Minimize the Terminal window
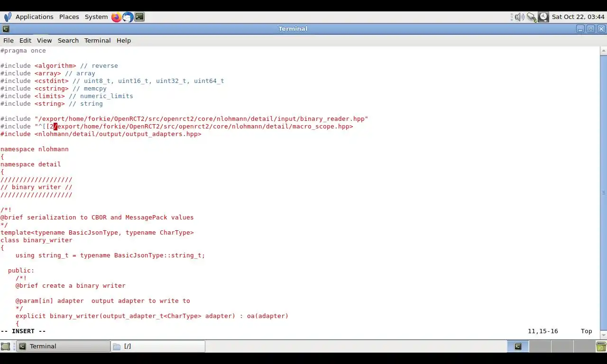Viewport: 607px width, 364px height. point(581,29)
